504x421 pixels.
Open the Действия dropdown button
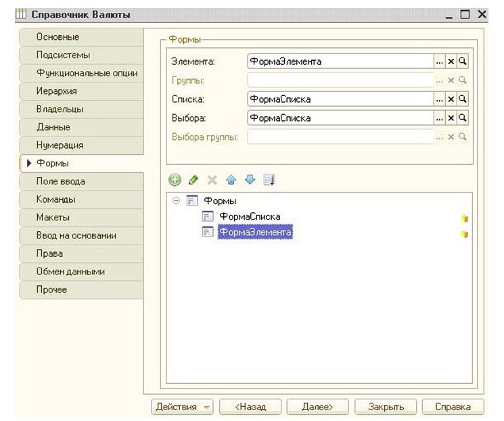[182, 407]
